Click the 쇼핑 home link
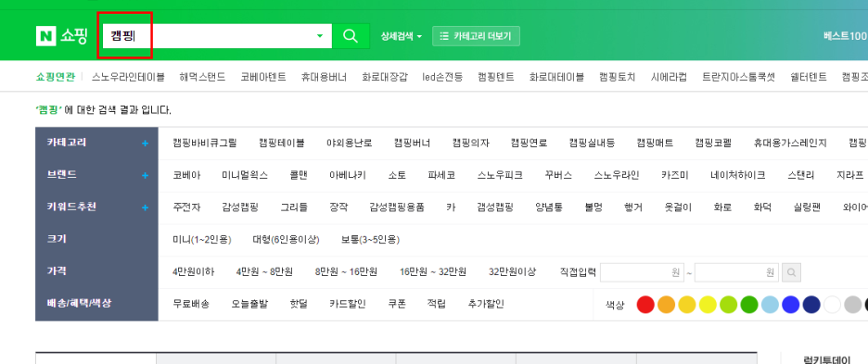This screenshot has width=868, height=364. tap(73, 36)
